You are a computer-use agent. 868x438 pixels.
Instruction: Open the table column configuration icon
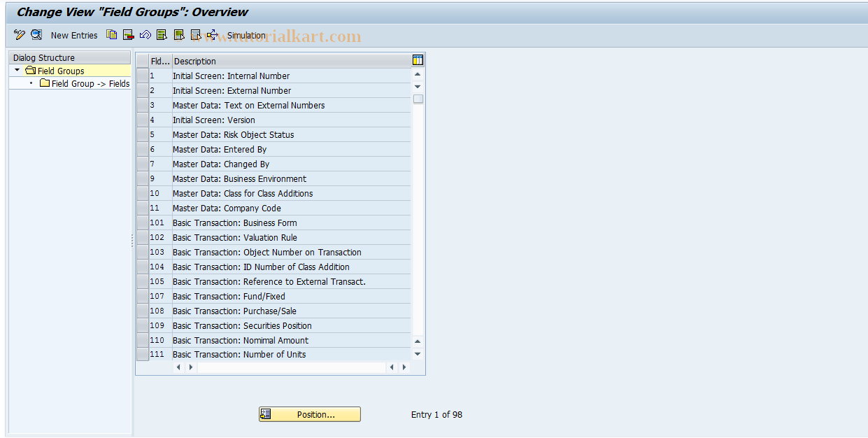(418, 60)
